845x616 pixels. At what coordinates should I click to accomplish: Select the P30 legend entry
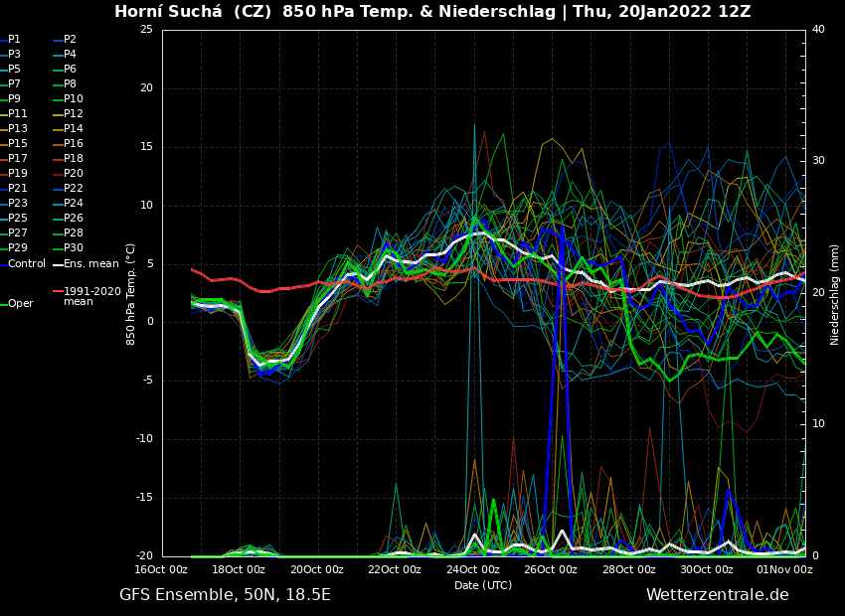click(x=73, y=248)
